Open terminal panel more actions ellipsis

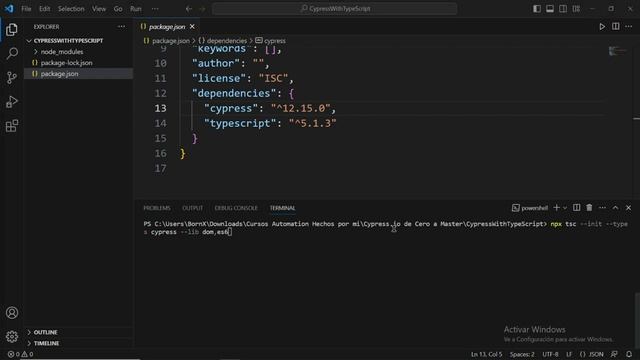(602, 208)
